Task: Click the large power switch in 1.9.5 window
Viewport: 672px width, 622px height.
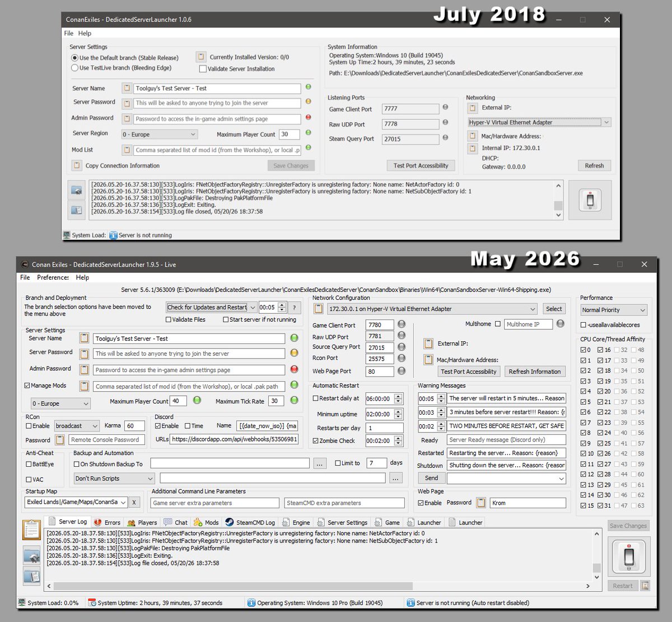Action: (629, 556)
